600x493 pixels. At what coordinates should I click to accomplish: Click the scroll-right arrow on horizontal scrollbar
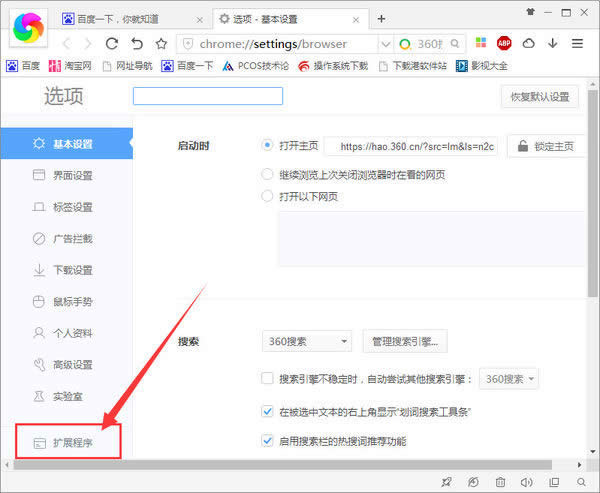tap(579, 465)
